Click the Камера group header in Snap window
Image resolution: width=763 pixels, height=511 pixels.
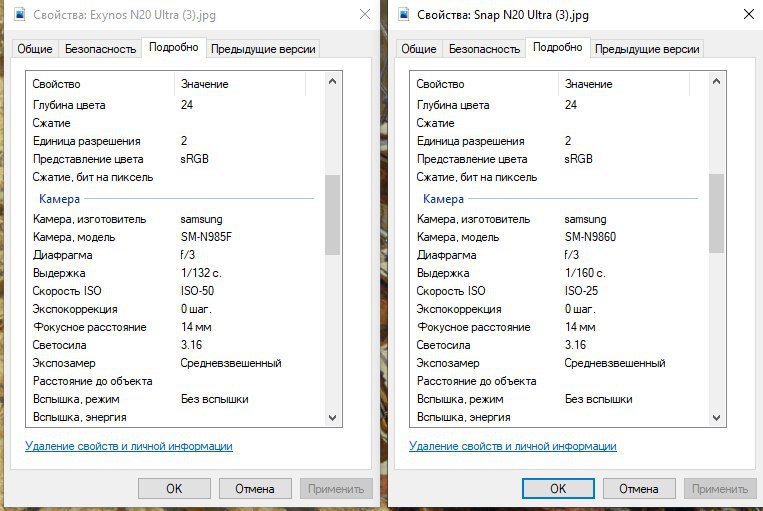[443, 199]
